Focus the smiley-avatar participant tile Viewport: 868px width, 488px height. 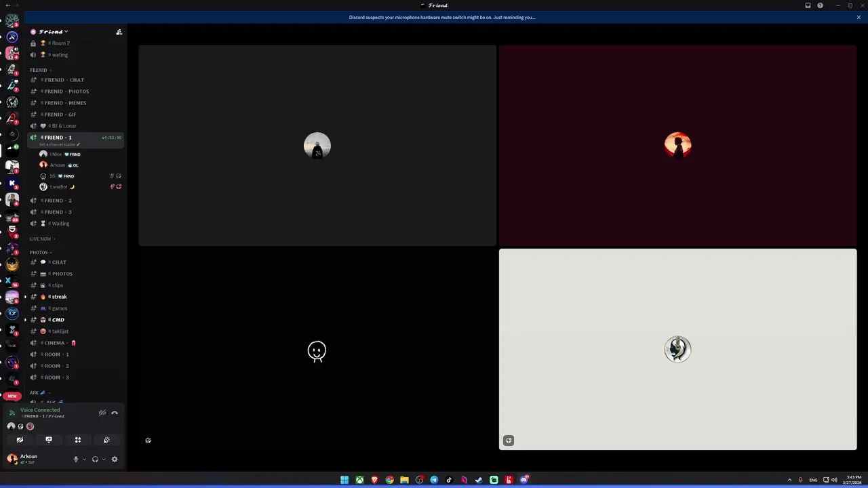[317, 350]
